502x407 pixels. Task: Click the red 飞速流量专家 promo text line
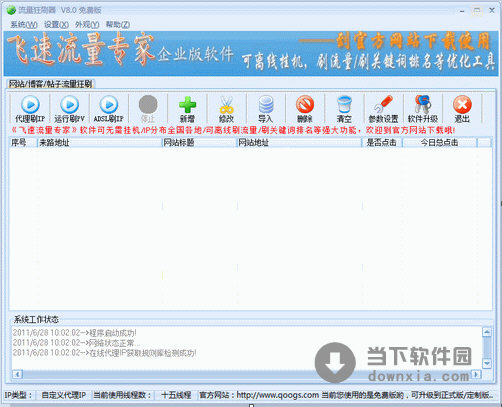[233, 130]
